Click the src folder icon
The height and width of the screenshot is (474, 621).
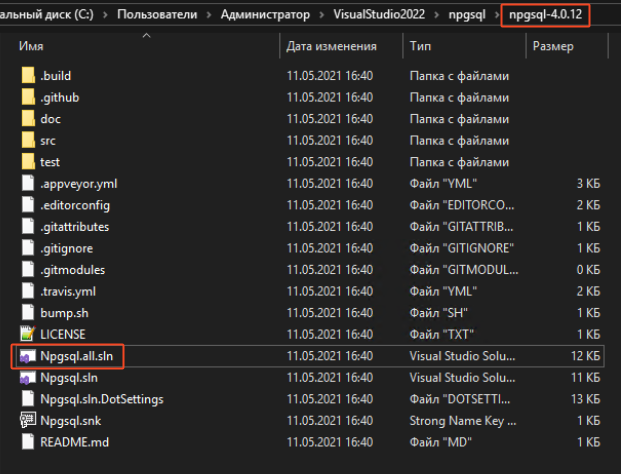pyautogui.click(x=28, y=140)
